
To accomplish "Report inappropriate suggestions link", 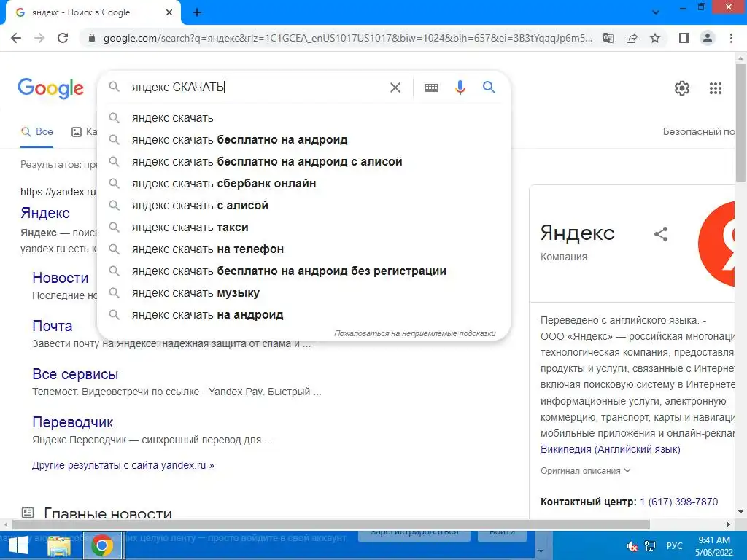I will tap(414, 333).
